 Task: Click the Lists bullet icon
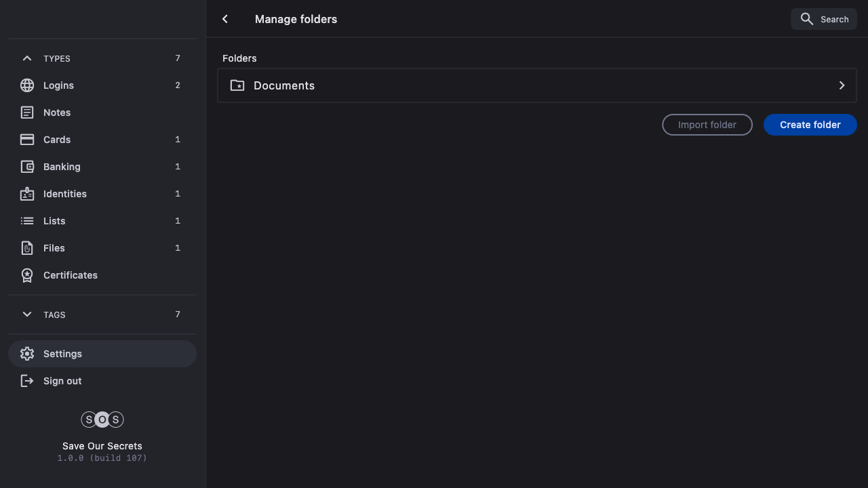tap(27, 221)
